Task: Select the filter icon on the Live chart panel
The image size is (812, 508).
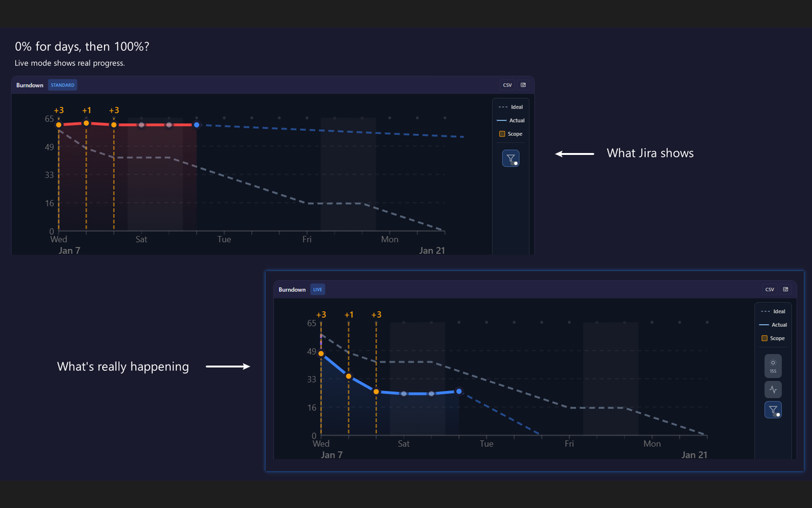Action: coord(773,410)
